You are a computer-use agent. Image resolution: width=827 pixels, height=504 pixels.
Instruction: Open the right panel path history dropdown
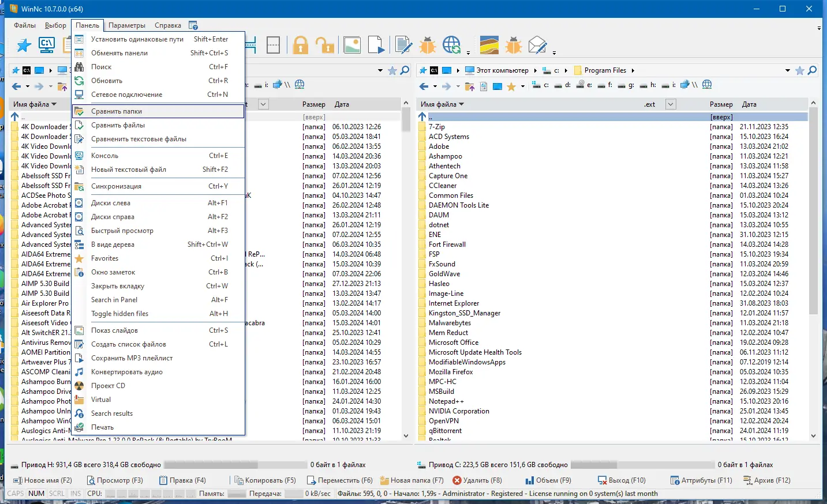point(787,71)
